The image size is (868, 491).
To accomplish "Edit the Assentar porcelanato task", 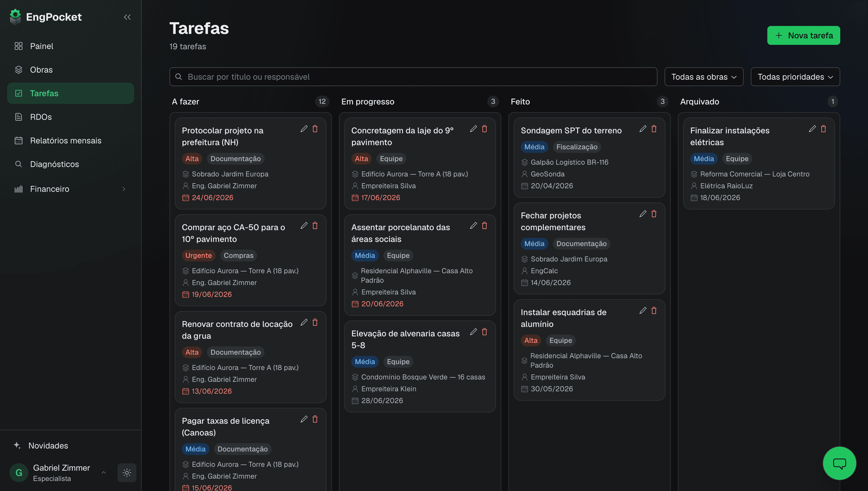I will tap(473, 225).
